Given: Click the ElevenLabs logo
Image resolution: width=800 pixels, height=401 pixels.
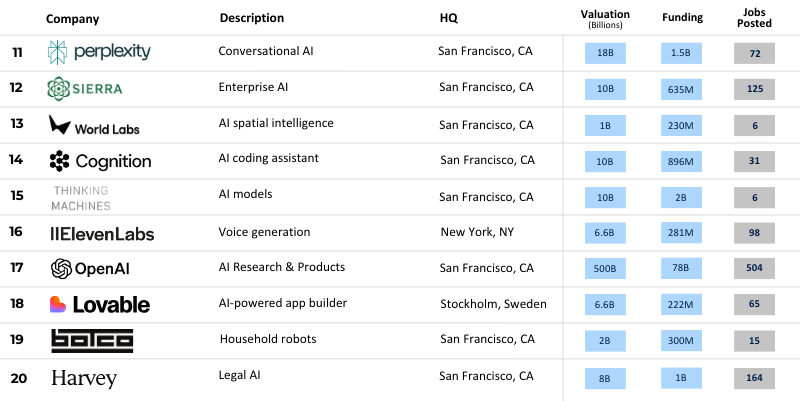Looking at the screenshot, I should [101, 233].
